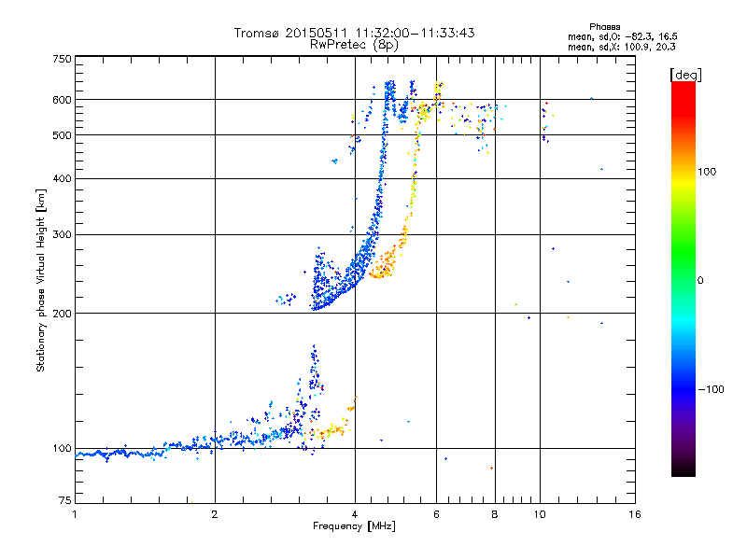
Task: Click the 200 km y-axis tick label
Action: coord(62,314)
